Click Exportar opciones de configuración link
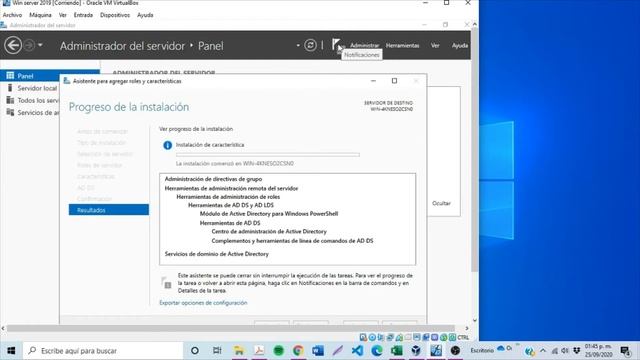Screen dimensions: 640x360 click(x=203, y=303)
